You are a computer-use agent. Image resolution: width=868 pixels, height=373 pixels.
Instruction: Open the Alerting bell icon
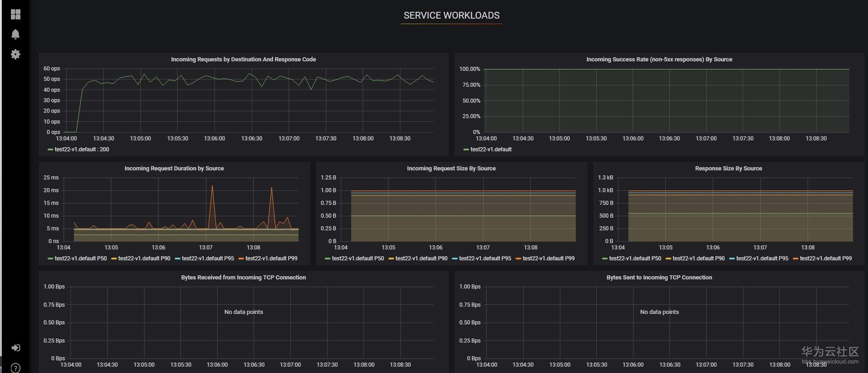click(15, 35)
